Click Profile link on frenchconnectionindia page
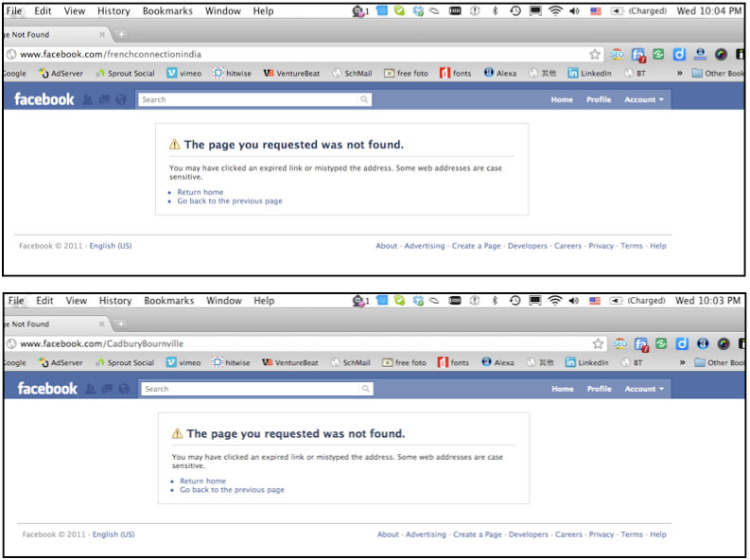Image resolution: width=750 pixels, height=560 pixels. [599, 99]
